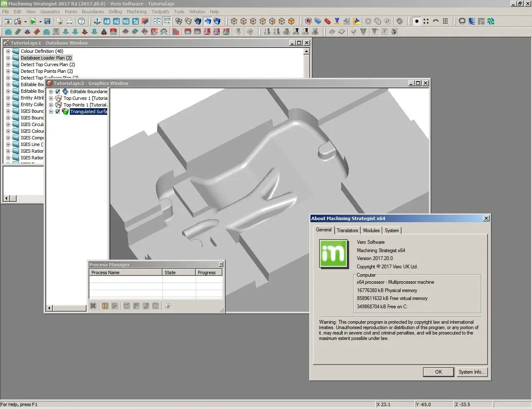This screenshot has height=409, width=532.
Task: Expand the Database Loader Plan (2) node
Action: [x=8, y=58]
